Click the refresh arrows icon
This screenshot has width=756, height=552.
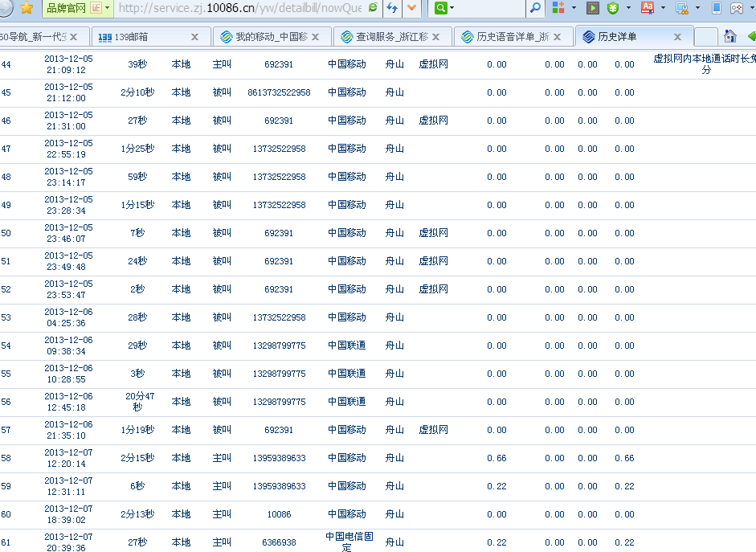pyautogui.click(x=393, y=8)
